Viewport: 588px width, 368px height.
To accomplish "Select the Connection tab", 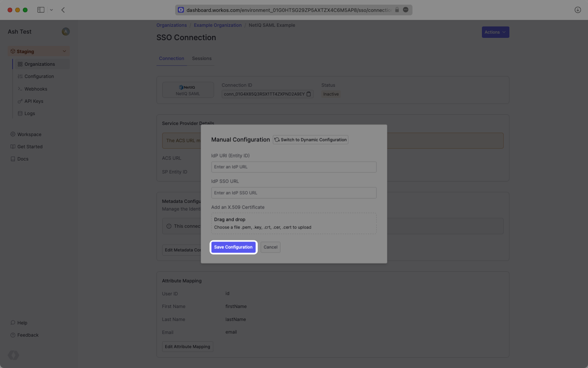I will (171, 58).
